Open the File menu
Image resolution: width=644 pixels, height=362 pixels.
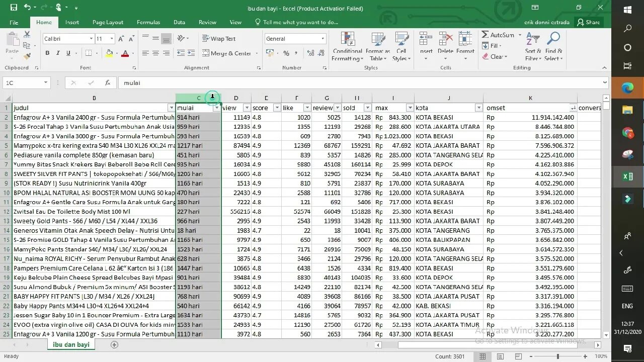coord(14,22)
